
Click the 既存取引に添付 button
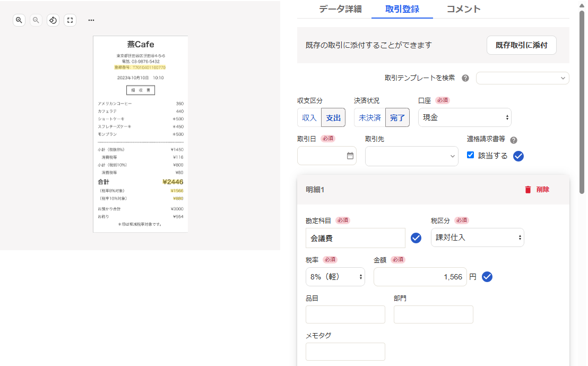[521, 45]
